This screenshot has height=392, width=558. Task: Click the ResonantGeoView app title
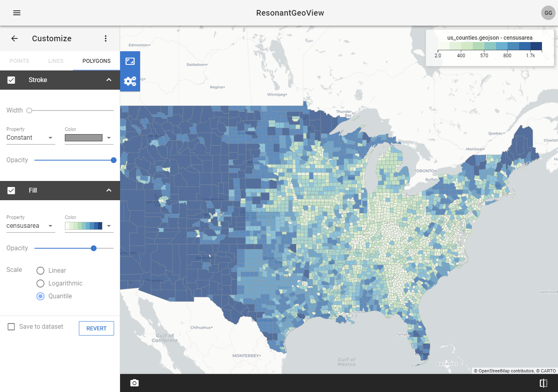(290, 13)
